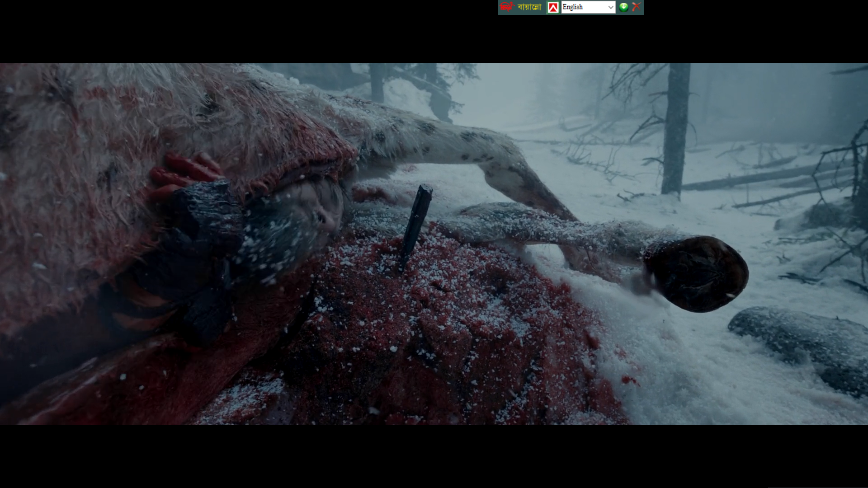Click the red Bijoy logo icon
Screen dimensions: 868x488
[x=507, y=7]
